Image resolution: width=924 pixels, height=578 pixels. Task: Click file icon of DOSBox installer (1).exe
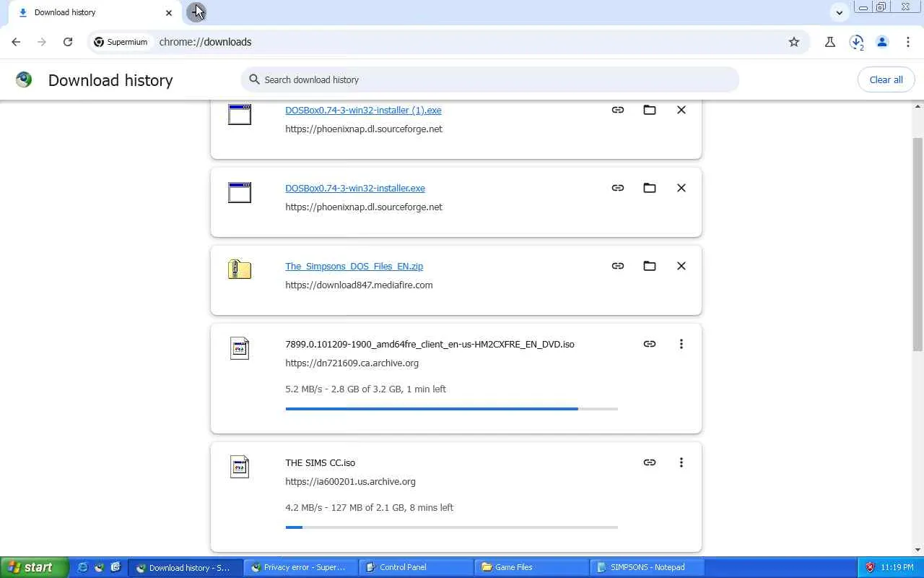240,114
